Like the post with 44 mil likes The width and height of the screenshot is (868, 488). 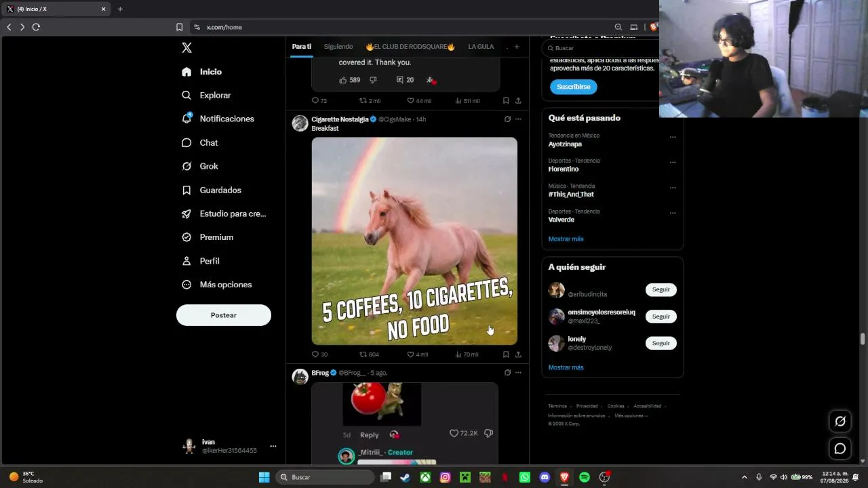point(419,101)
